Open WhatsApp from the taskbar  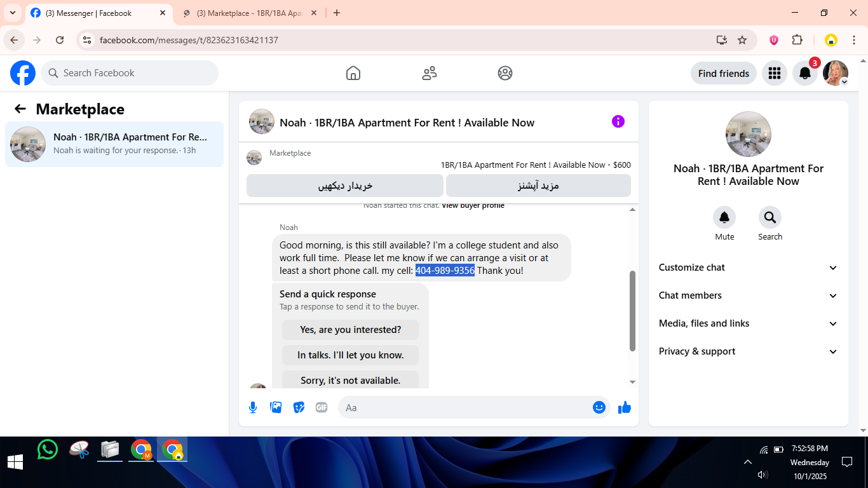[x=48, y=450]
